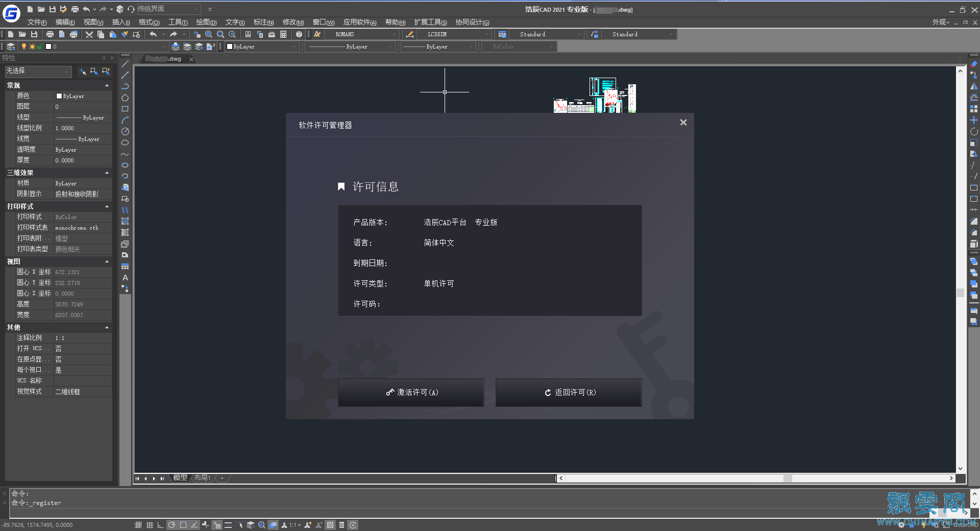Switch to the 模型 model tab
Viewport: 980px width, 531px height.
click(x=180, y=478)
